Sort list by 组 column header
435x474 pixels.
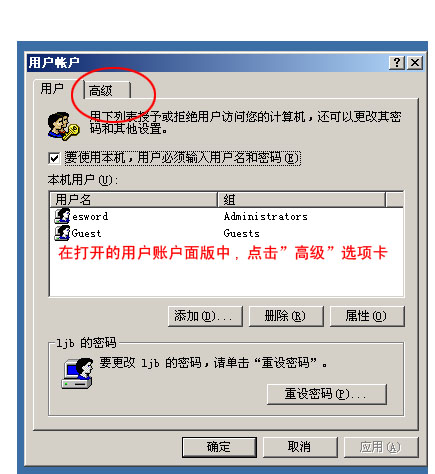(x=301, y=200)
